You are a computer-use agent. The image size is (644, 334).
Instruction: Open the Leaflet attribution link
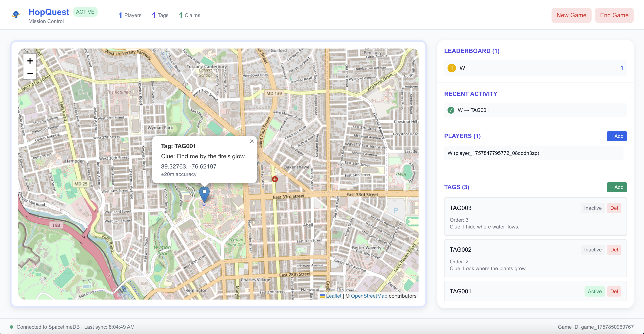coord(333,296)
